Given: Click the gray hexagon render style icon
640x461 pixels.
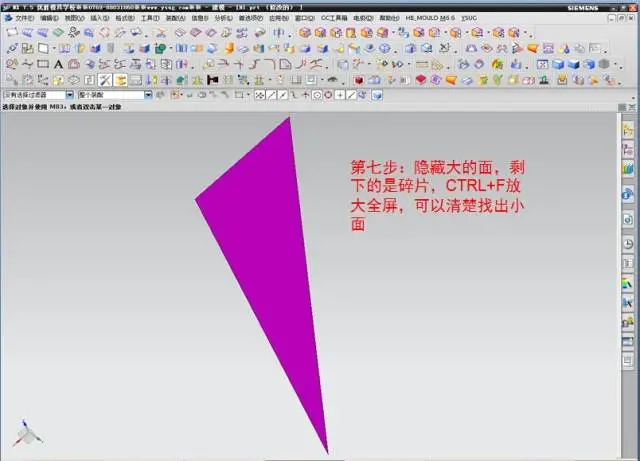Looking at the screenshot, I should [604, 65].
